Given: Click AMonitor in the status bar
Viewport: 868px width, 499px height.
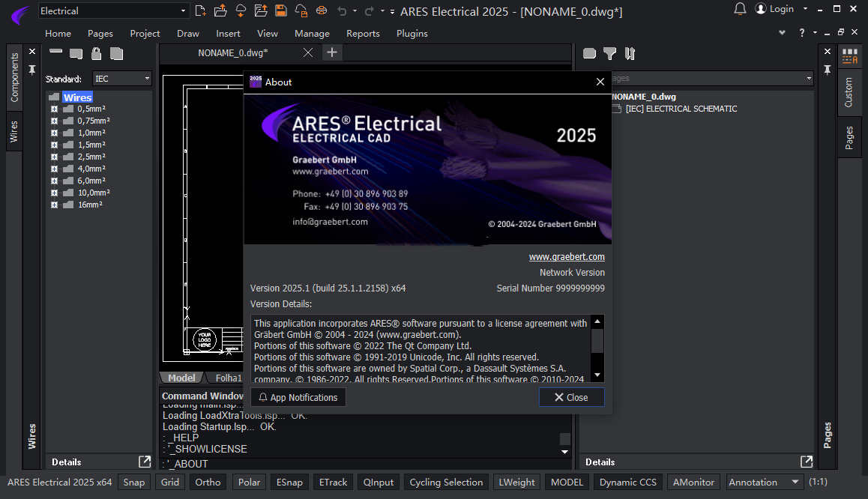Looking at the screenshot, I should 693,482.
